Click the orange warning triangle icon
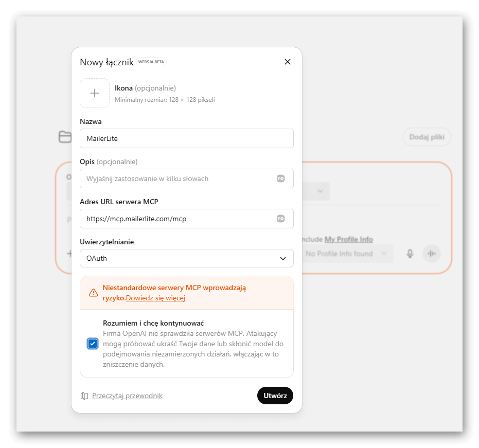479x448 pixels. pos(93,293)
